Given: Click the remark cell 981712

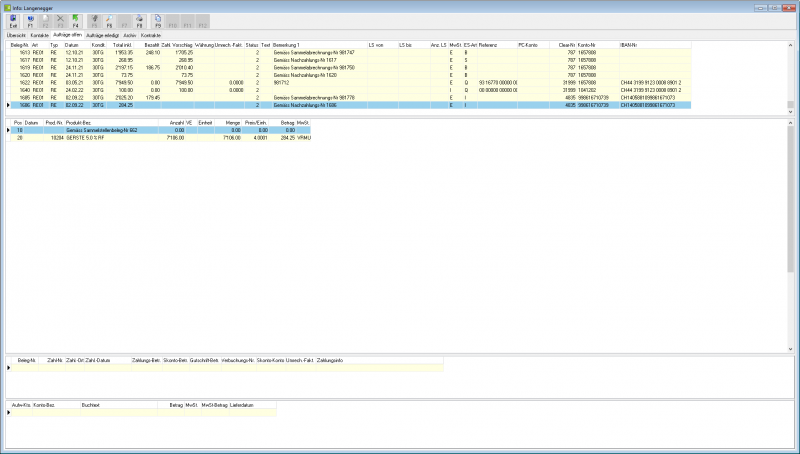Looking at the screenshot, I should point(281,83).
